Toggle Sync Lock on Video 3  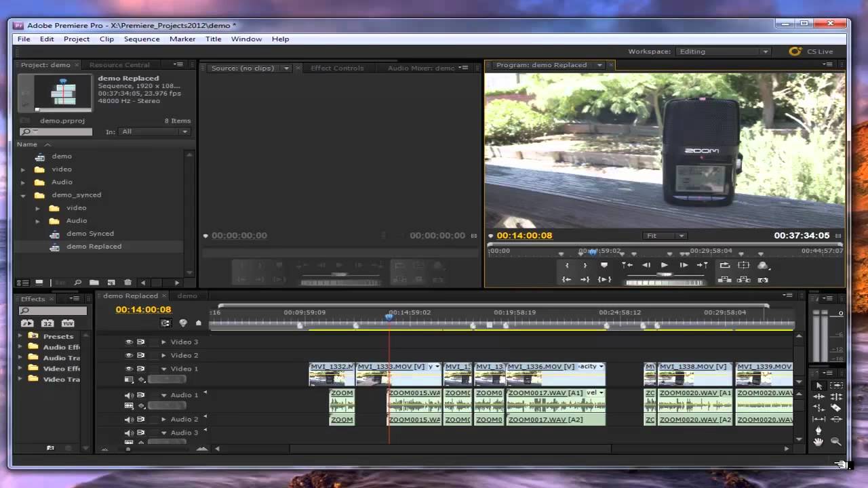pyautogui.click(x=141, y=342)
